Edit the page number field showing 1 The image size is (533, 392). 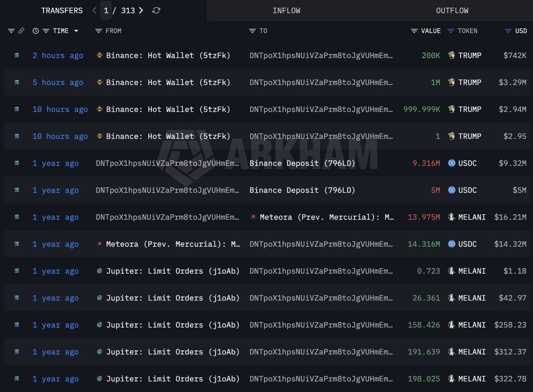[106, 10]
